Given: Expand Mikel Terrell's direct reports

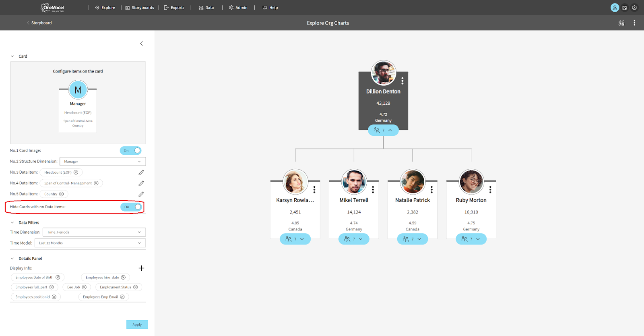Looking at the screenshot, I should tap(354, 239).
